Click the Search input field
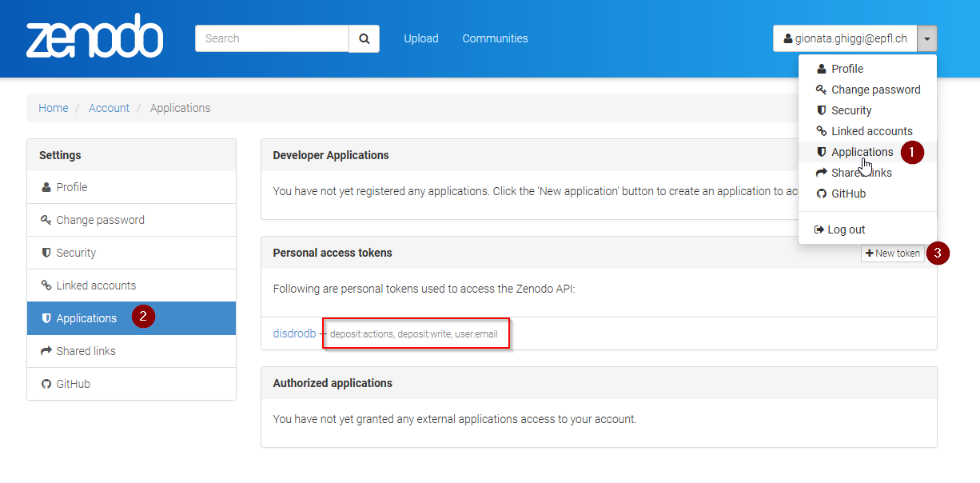 pos(272,38)
